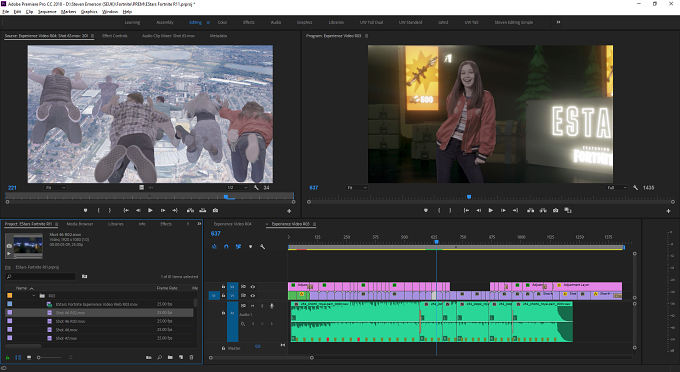Add marker in Program monitor
This screenshot has height=372, width=680.
pyautogui.click(x=425, y=210)
